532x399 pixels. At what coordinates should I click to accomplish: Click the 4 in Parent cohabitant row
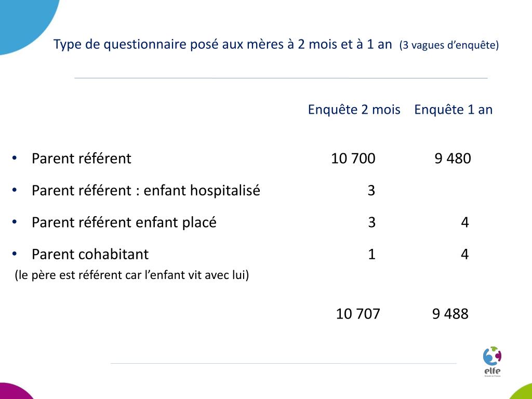(x=465, y=254)
